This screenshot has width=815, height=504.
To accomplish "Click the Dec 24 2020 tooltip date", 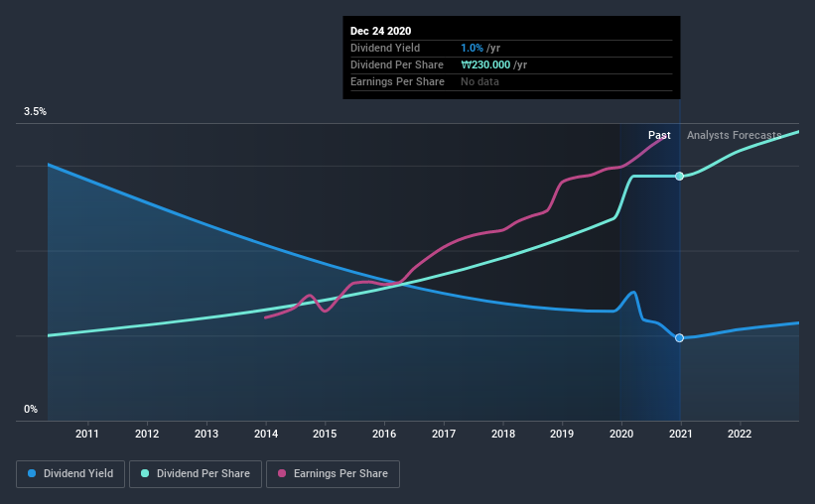I will 380,31.
